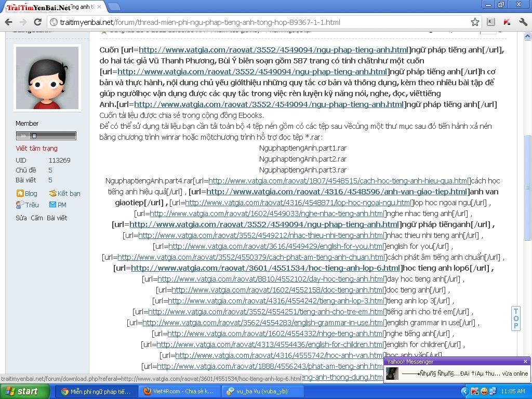Click the Yahoo smiley tray icon
The height and width of the screenshot is (399, 532).
tap(484, 392)
